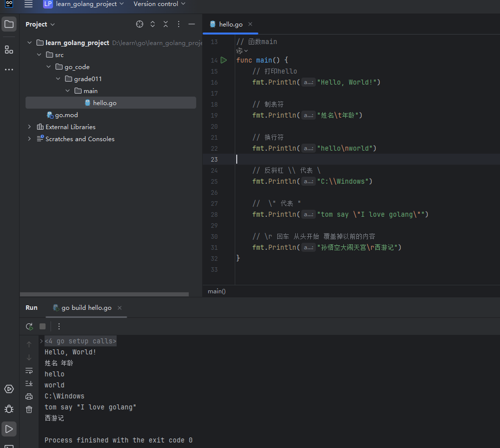Select the grade011 folder row
The width and height of the screenshot is (500, 448).
[111, 79]
